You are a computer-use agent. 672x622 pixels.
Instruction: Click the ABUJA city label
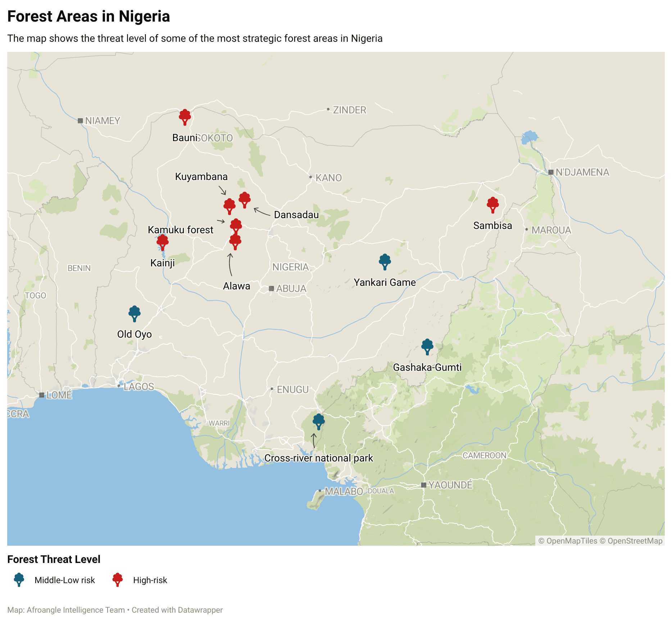(291, 289)
